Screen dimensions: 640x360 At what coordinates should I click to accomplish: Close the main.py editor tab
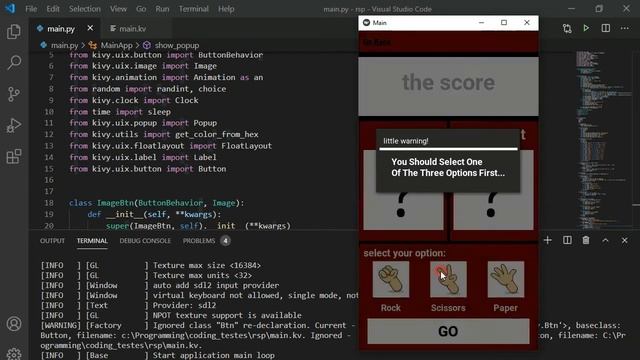tap(90, 28)
